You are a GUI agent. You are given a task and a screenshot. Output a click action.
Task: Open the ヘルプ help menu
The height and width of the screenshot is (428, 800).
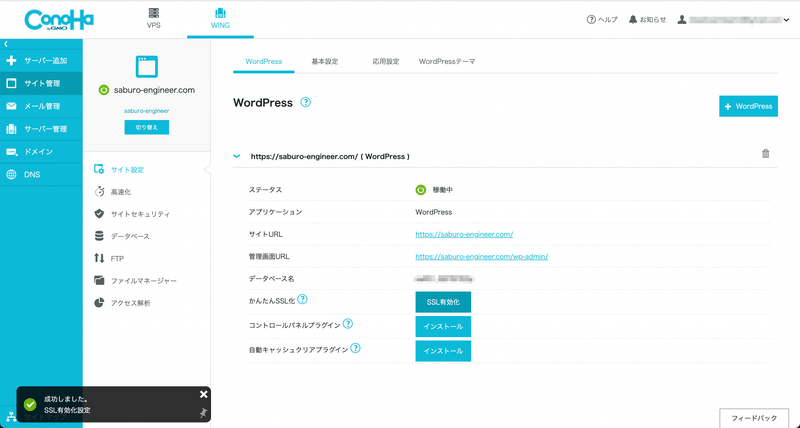pyautogui.click(x=602, y=19)
